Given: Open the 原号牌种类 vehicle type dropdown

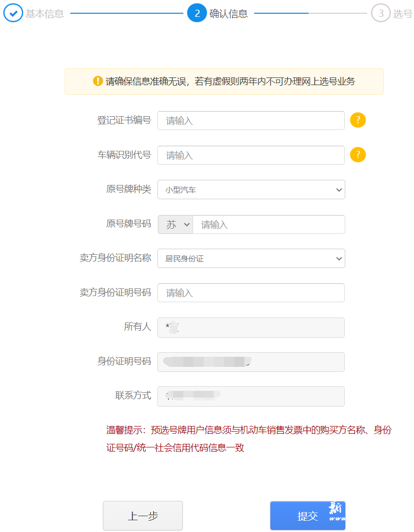Looking at the screenshot, I should coord(251,189).
